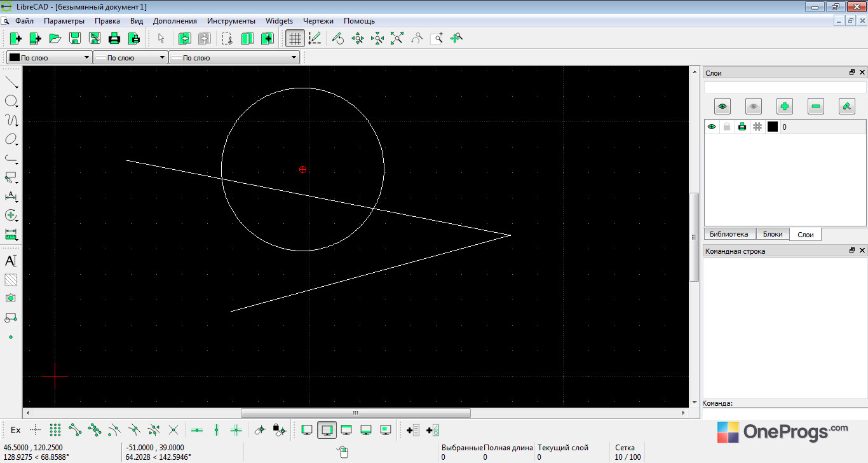Select the Create Block tool

[11, 317]
